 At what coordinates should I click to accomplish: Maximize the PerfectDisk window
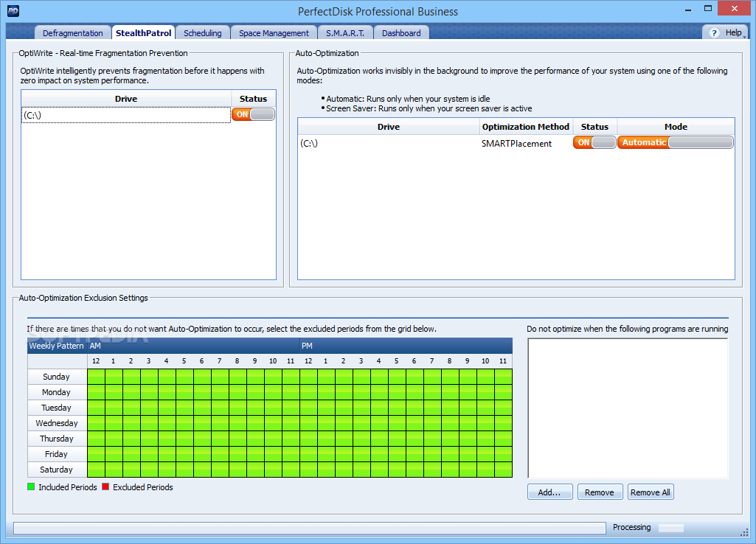pos(708,9)
